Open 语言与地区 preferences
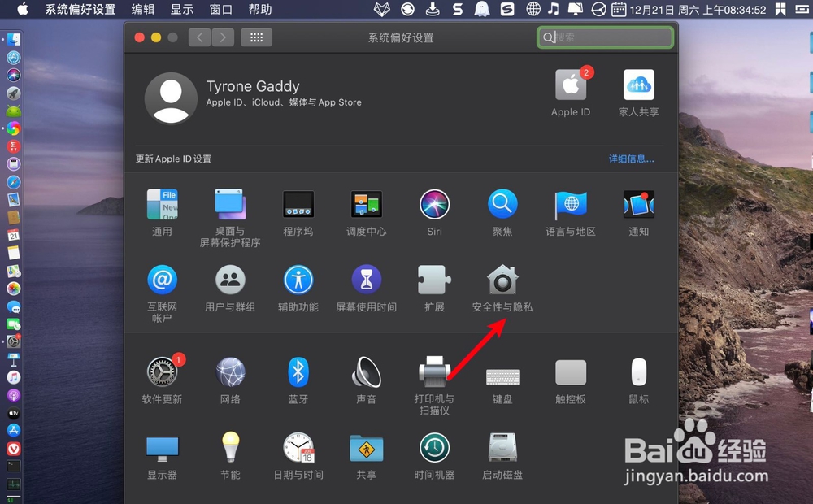813x504 pixels. [571, 204]
